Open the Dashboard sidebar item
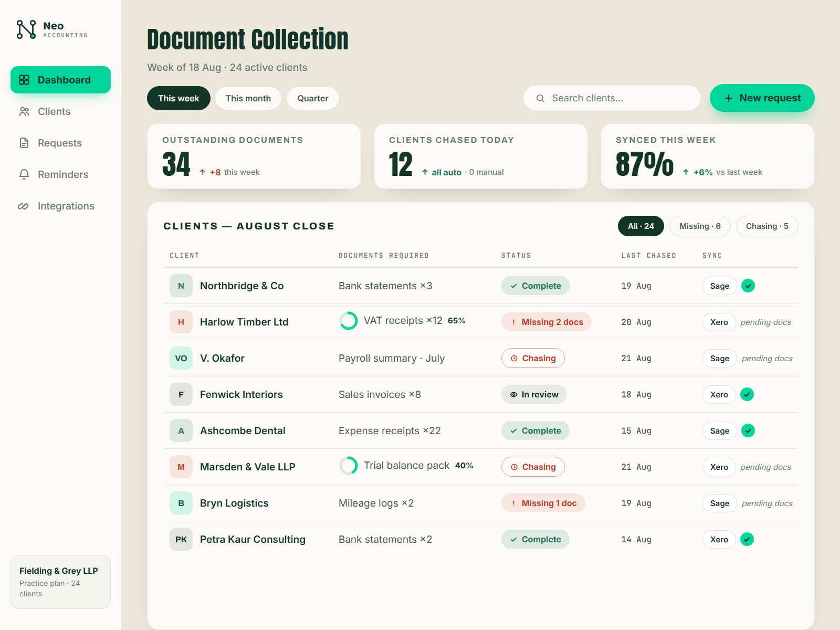The height and width of the screenshot is (630, 840). [x=60, y=80]
